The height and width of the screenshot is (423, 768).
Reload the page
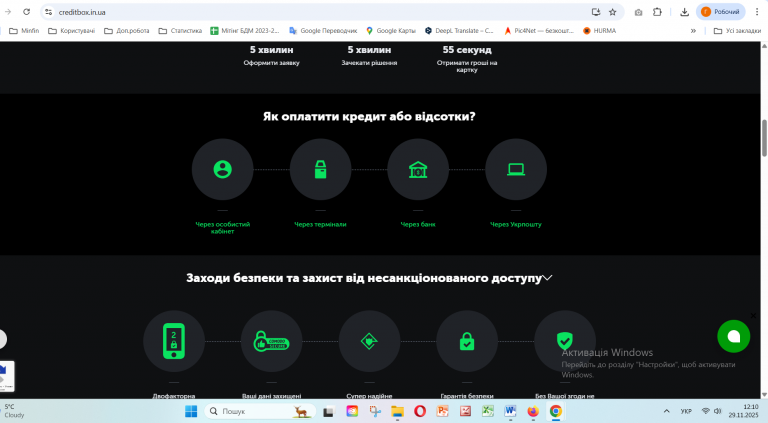point(26,12)
